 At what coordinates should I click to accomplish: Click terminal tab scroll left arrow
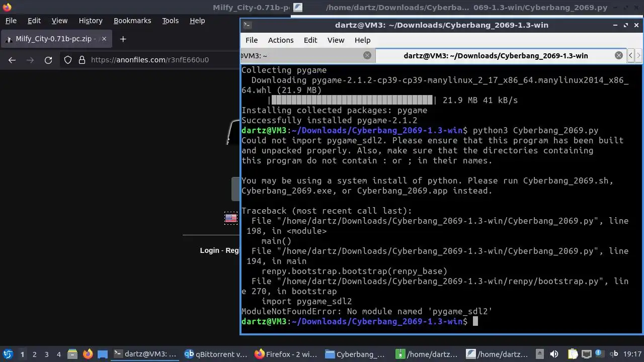click(630, 55)
